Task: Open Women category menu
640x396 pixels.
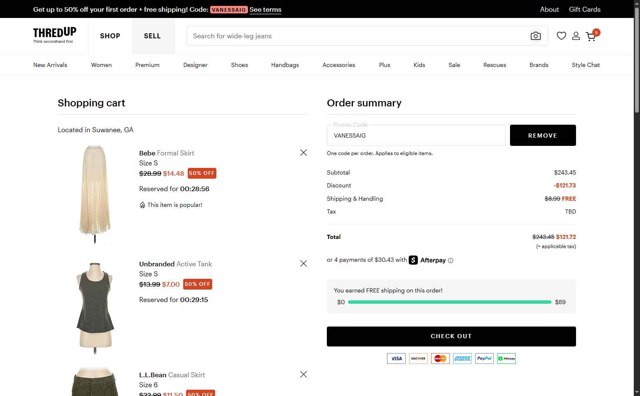Action: pyautogui.click(x=101, y=65)
